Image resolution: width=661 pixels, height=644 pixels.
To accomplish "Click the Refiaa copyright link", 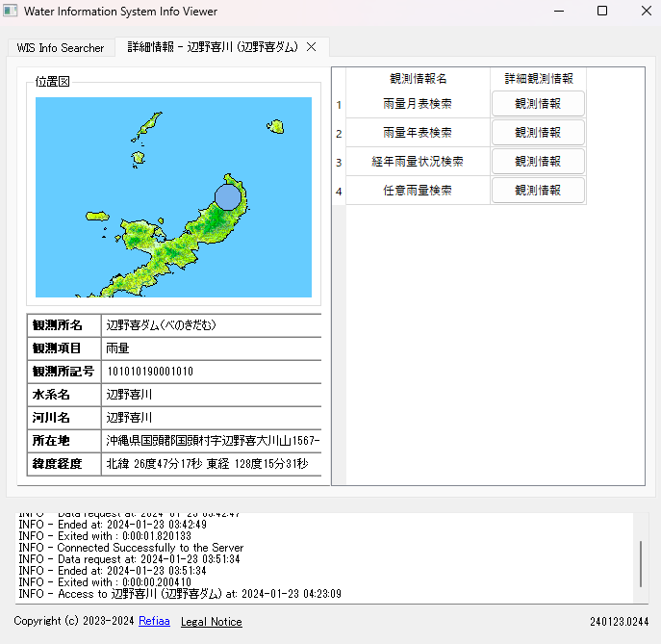I will [x=154, y=621].
